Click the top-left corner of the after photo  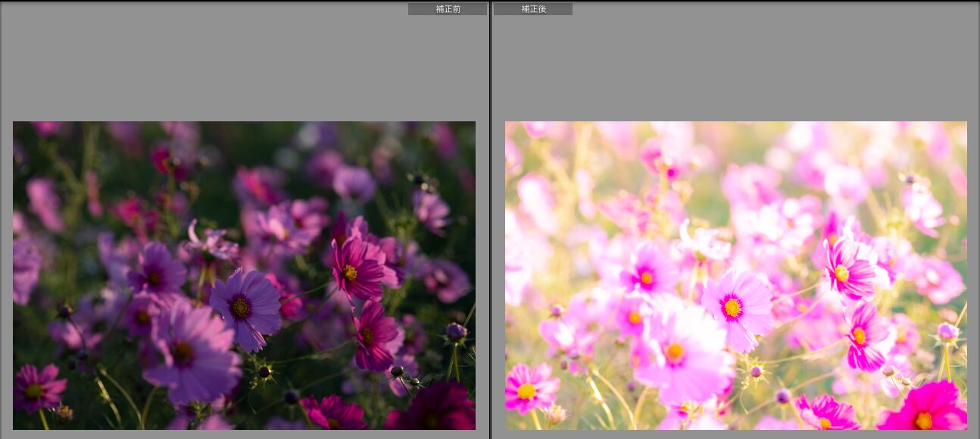507,124
